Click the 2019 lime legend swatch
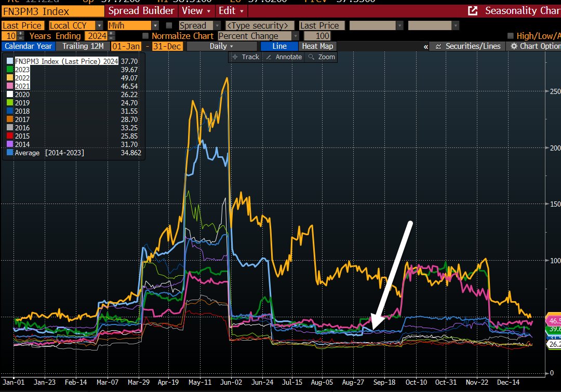 10,103
